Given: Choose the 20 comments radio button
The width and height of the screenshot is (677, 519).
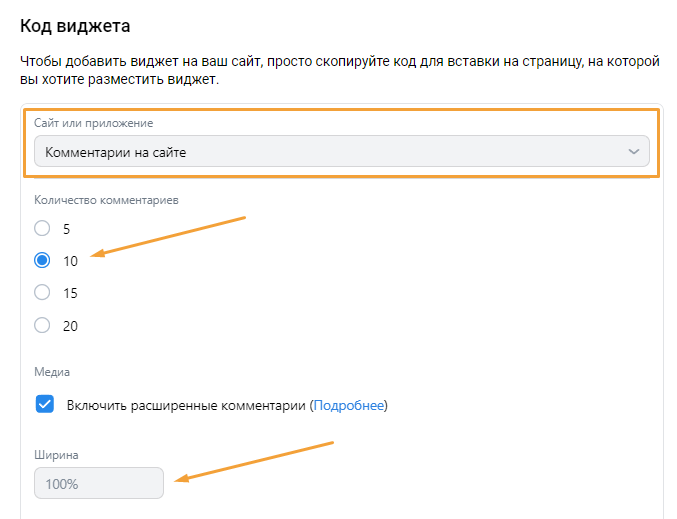Looking at the screenshot, I should click(x=42, y=325).
